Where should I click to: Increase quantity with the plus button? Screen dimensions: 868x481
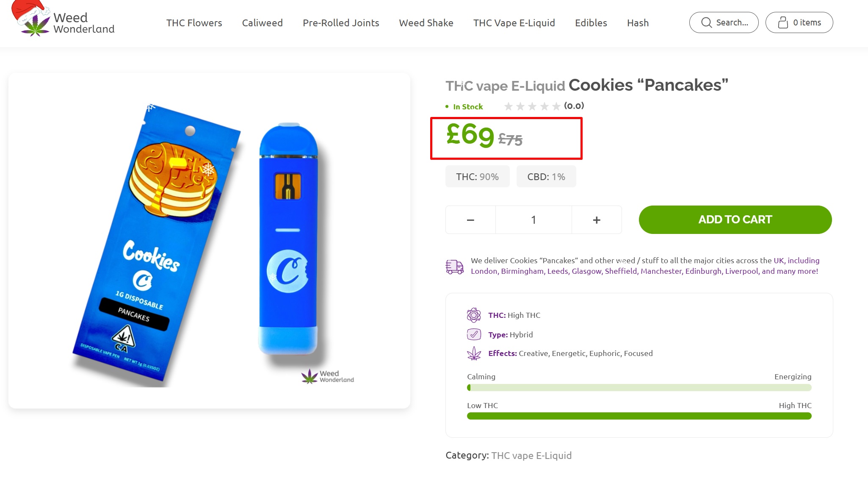click(x=597, y=220)
